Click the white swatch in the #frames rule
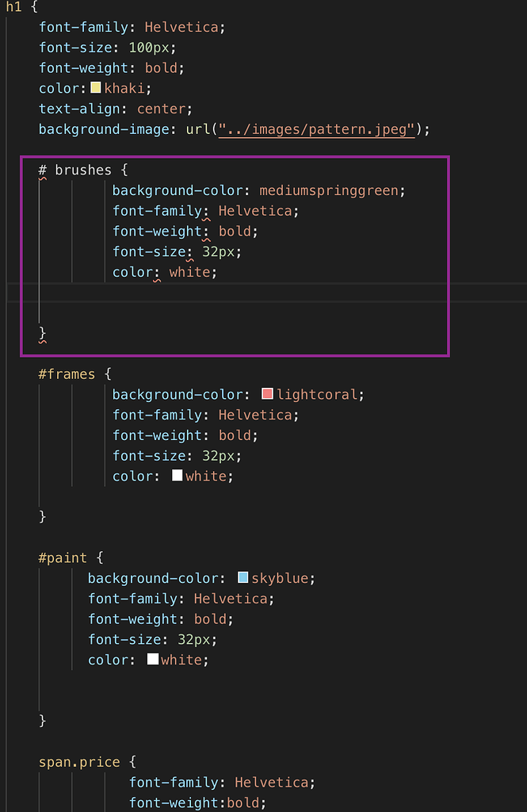527x812 pixels. point(177,476)
